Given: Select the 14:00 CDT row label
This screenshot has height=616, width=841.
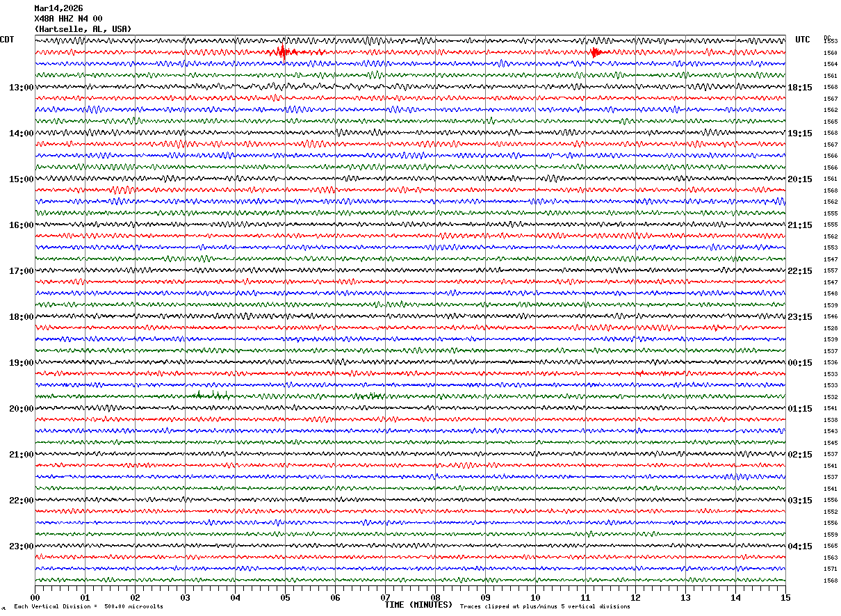Looking at the screenshot, I should (x=22, y=133).
